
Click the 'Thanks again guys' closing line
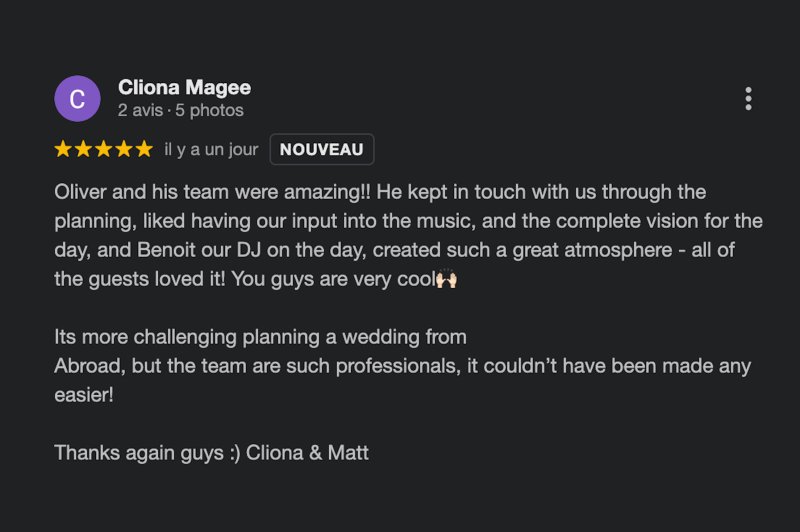pos(211,453)
